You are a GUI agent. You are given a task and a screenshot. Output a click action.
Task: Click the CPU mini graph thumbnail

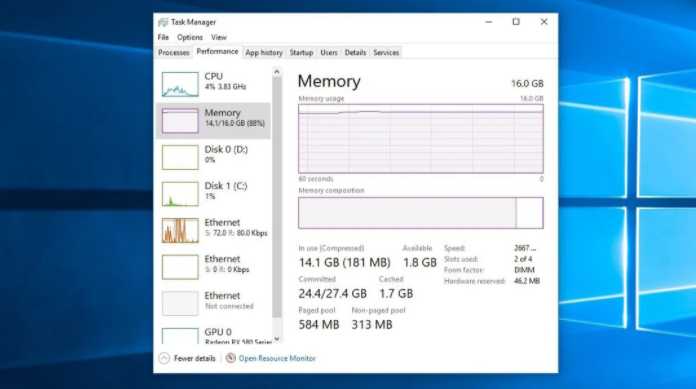point(180,84)
